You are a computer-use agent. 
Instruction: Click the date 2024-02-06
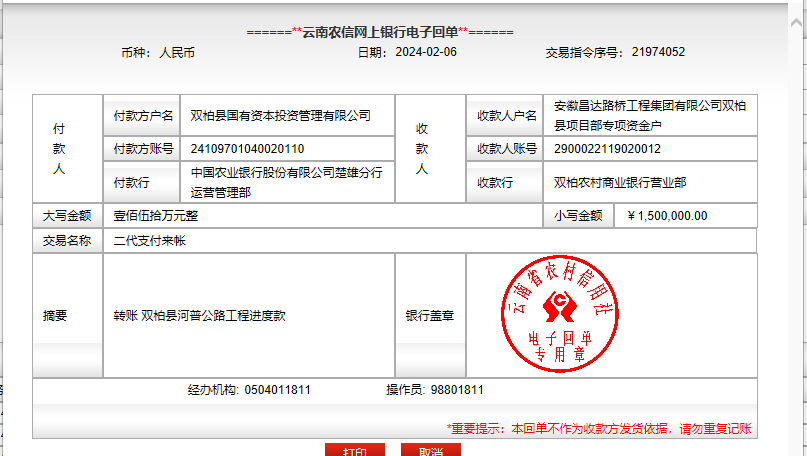(x=426, y=52)
